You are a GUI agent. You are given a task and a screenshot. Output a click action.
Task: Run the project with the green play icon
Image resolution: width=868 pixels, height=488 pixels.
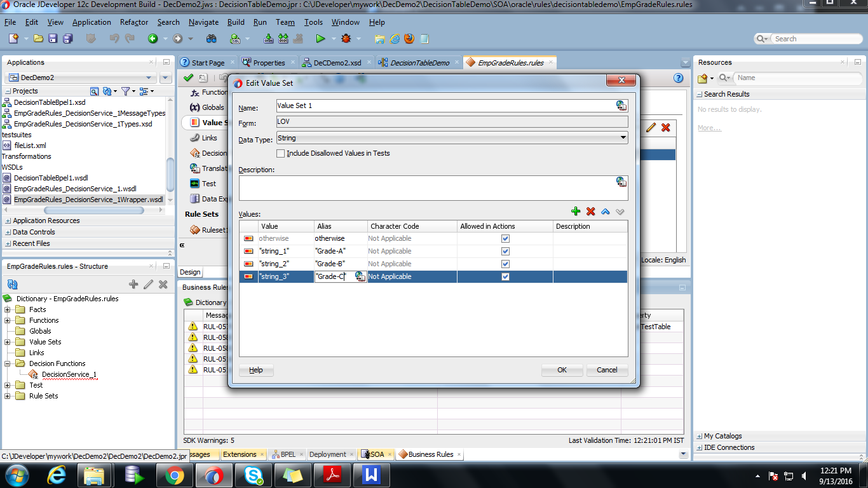coord(321,38)
